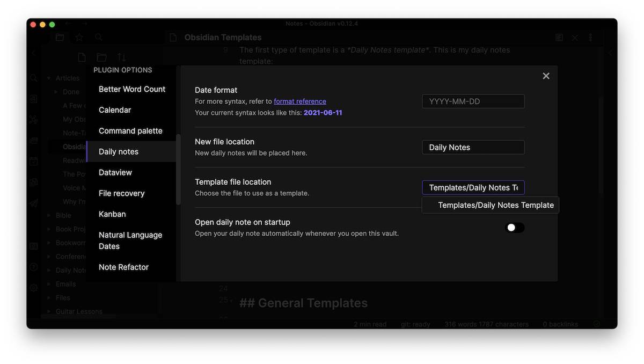Open Natural Language Dates plugin options

(131, 241)
